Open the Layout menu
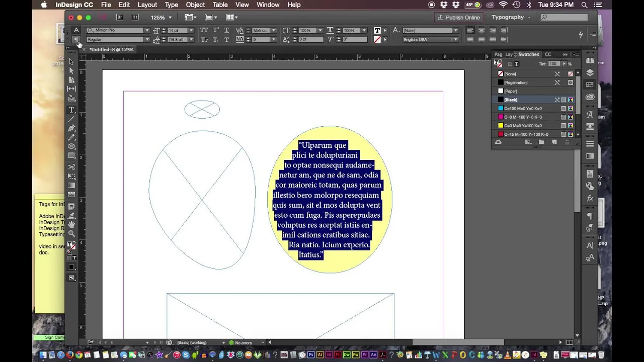This screenshot has height=362, width=644. coord(147,5)
